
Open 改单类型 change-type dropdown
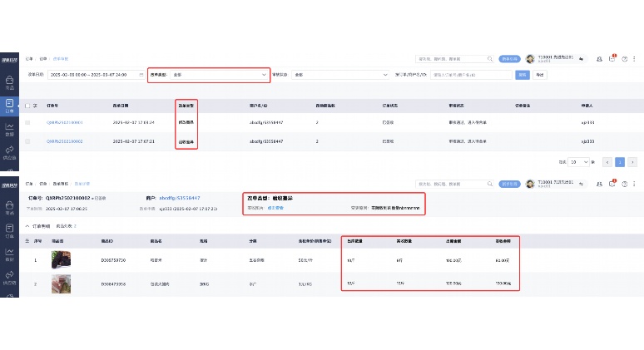[219, 75]
